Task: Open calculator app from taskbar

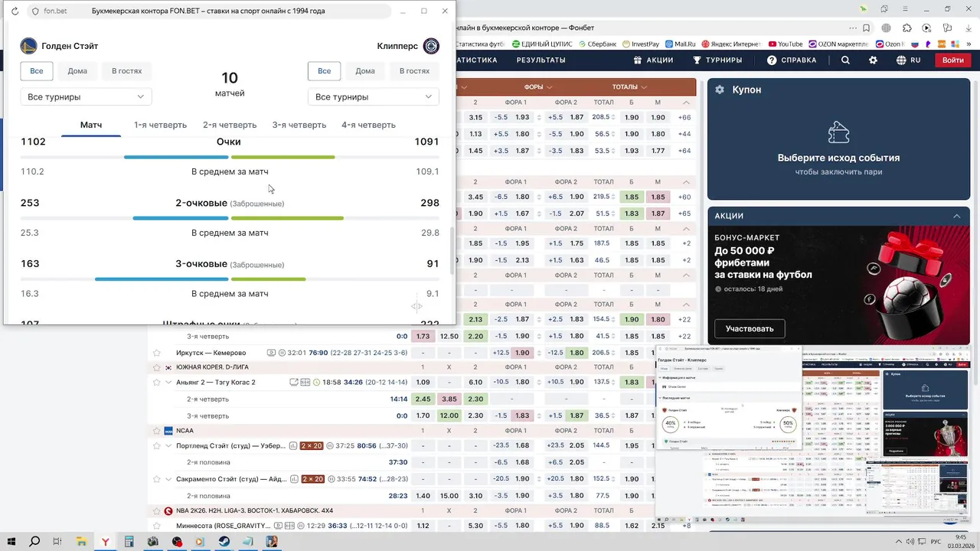Action: point(129,542)
